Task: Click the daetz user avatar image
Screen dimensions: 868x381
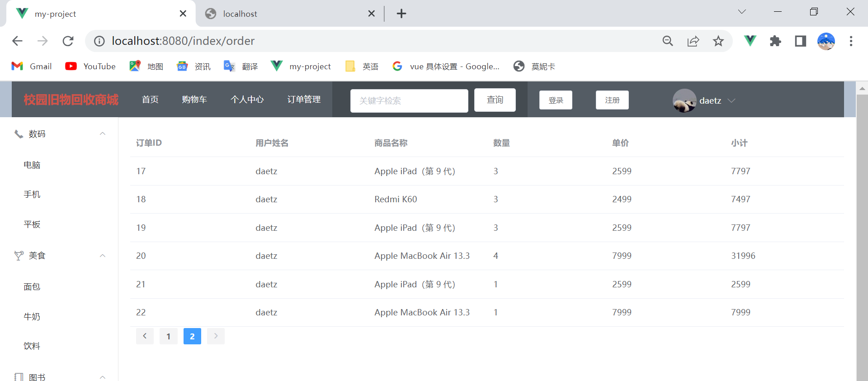Action: 684,100
